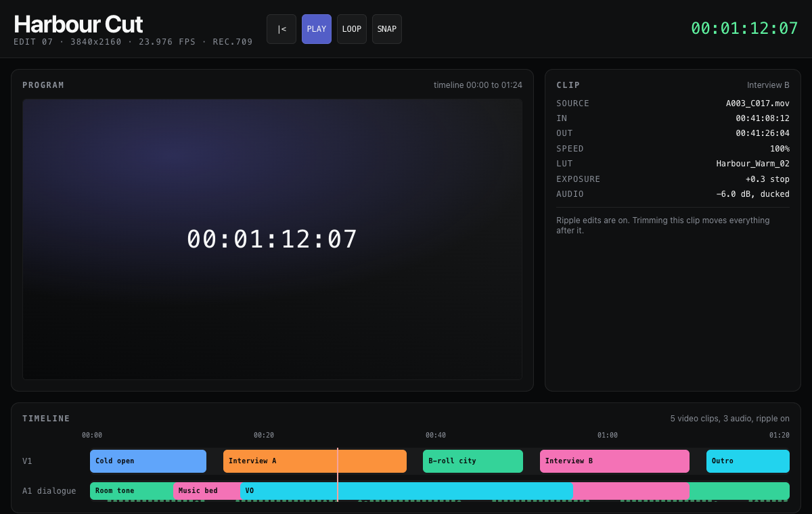Viewport: 812px width, 514px height.
Task: Select the VO audio clip
Action: 407,491
